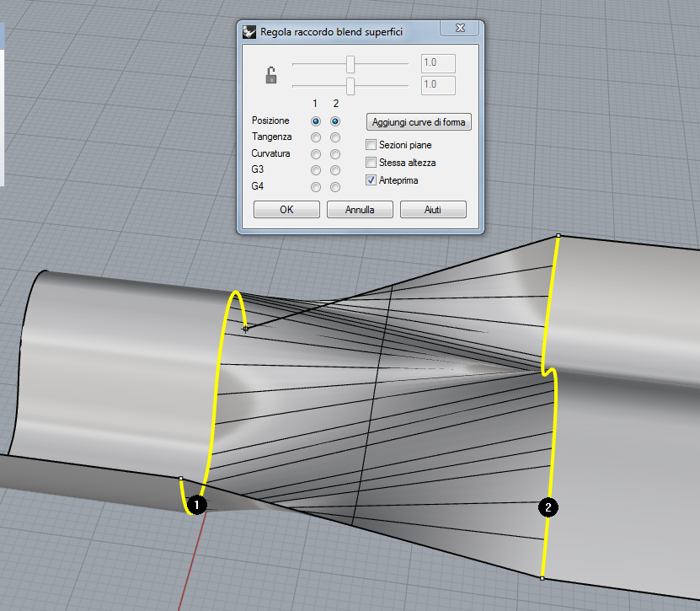The height and width of the screenshot is (611, 700).
Task: Enable the Sezioni piane checkbox
Action: pyautogui.click(x=371, y=145)
